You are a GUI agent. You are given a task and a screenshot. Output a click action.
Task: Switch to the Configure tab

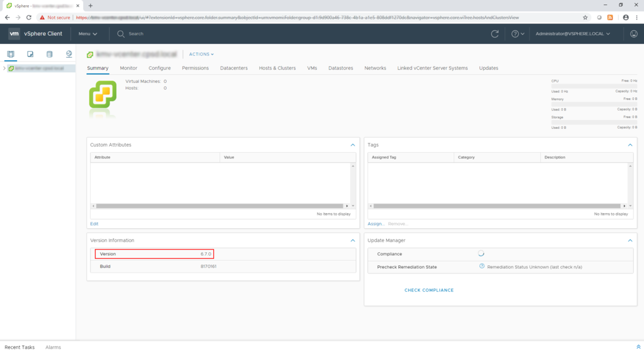(159, 68)
